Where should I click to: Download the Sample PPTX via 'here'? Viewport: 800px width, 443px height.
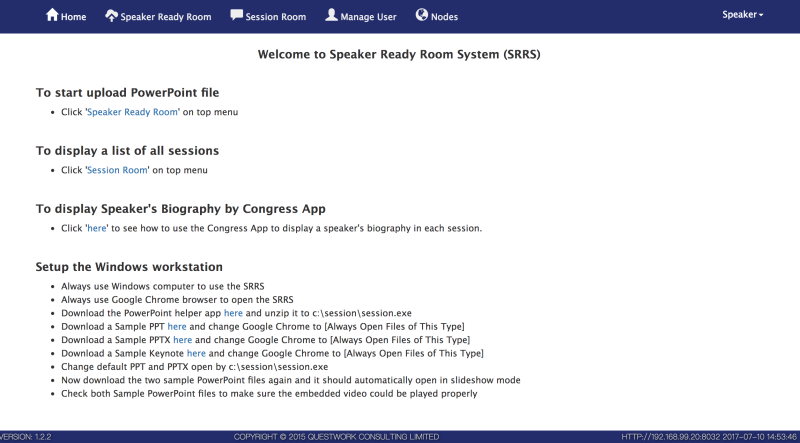coord(182,340)
